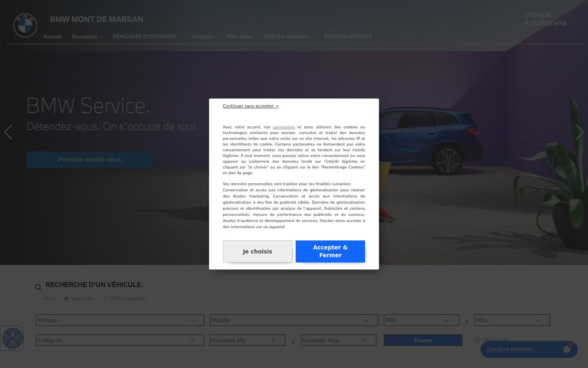Expand the Occasions menu
Image resolution: width=588 pixels, height=368 pixels.
[x=87, y=37]
